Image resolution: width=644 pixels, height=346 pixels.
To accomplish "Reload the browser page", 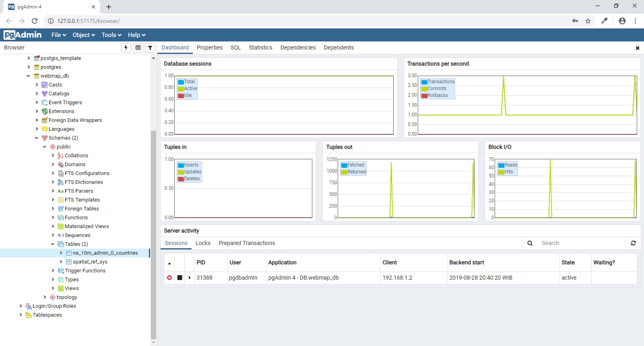I will [x=35, y=21].
